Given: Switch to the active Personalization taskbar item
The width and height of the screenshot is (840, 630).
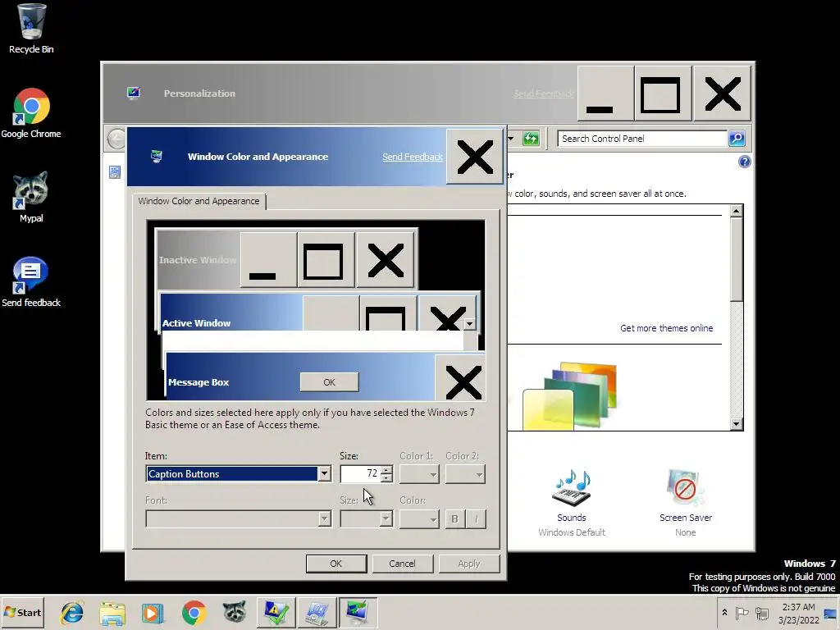Looking at the screenshot, I should (358, 612).
